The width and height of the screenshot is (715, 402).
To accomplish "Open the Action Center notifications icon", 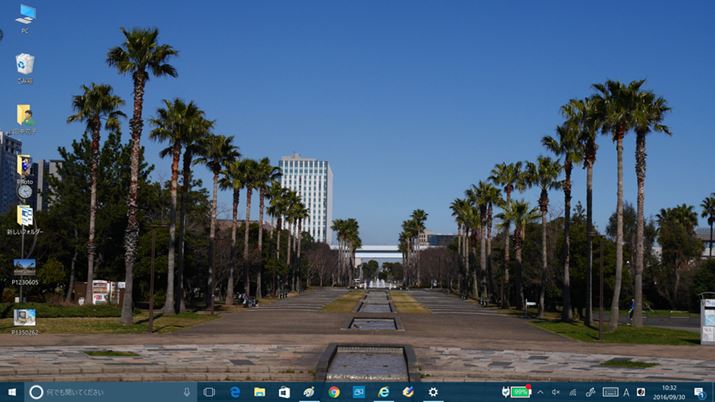I will point(699,392).
